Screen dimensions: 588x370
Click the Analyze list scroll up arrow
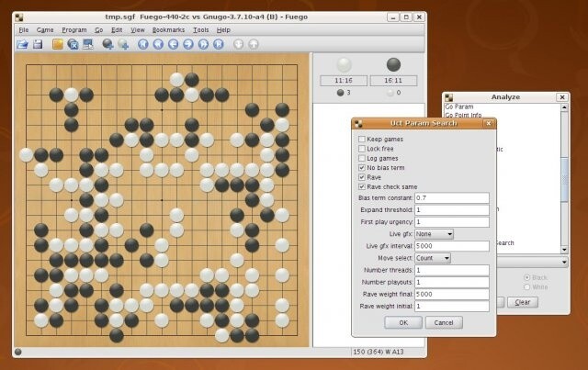(564, 107)
